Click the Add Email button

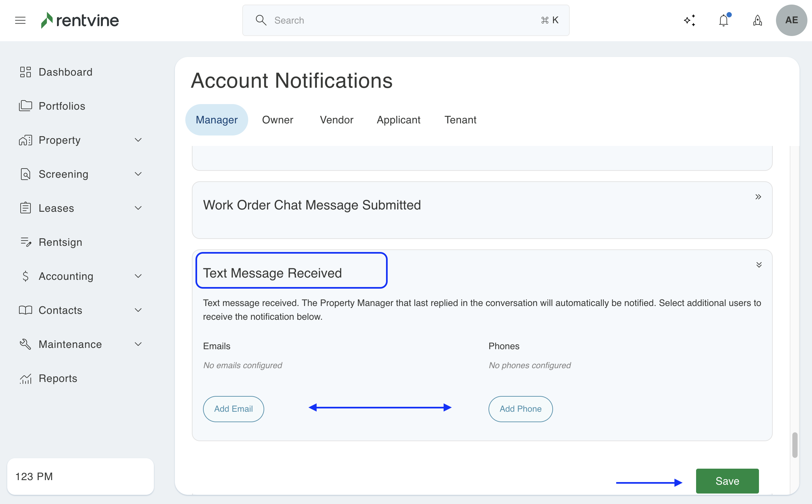(233, 409)
